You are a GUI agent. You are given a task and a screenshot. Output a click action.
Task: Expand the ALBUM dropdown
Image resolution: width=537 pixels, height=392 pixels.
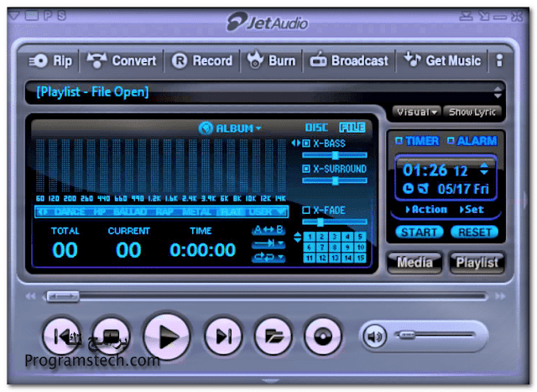pos(238,128)
